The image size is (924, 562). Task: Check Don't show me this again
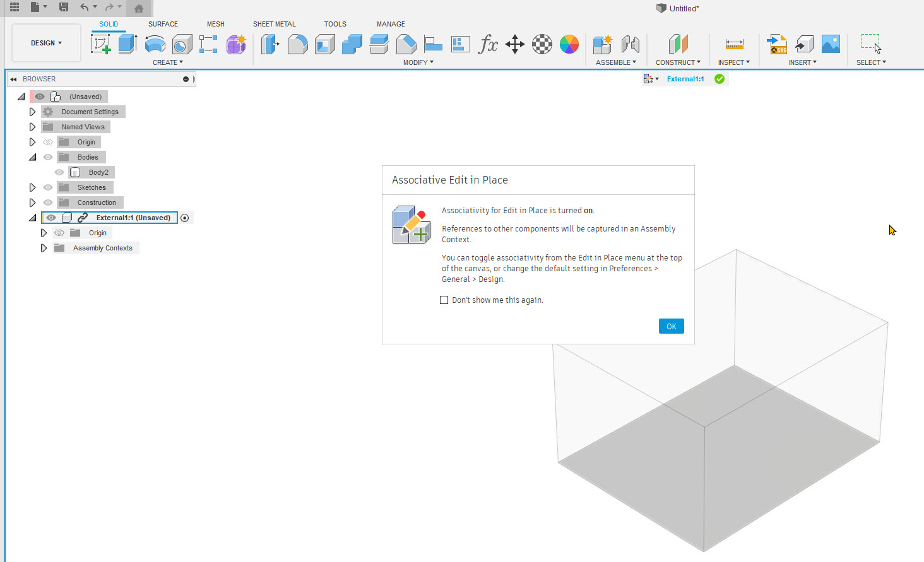[444, 300]
